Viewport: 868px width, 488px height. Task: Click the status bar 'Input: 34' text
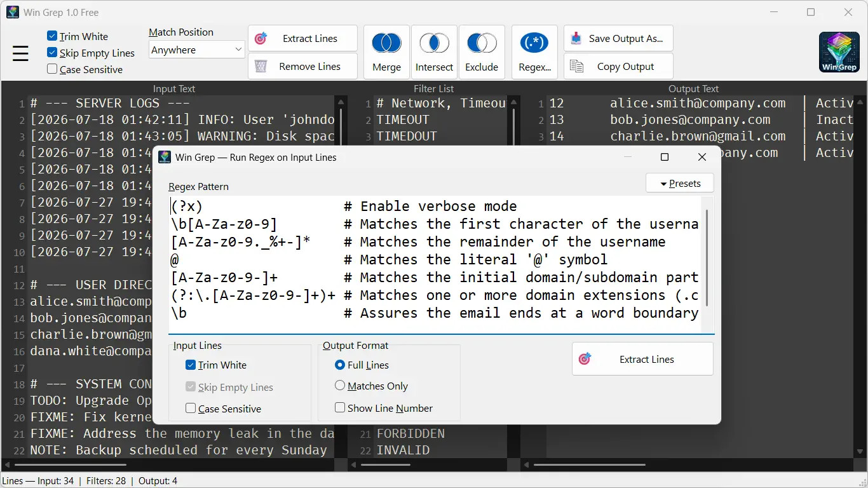55,481
